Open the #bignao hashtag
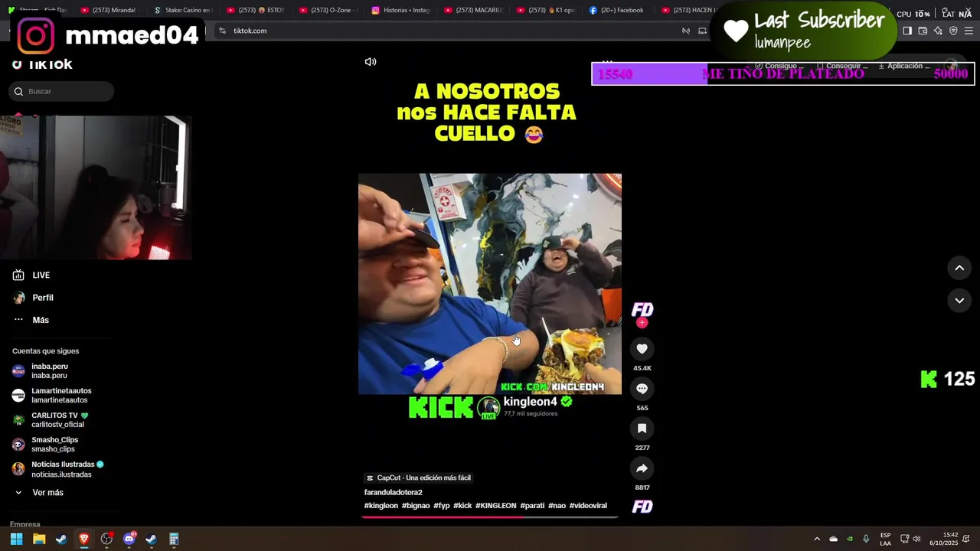Image resolution: width=980 pixels, height=551 pixels. tap(416, 506)
